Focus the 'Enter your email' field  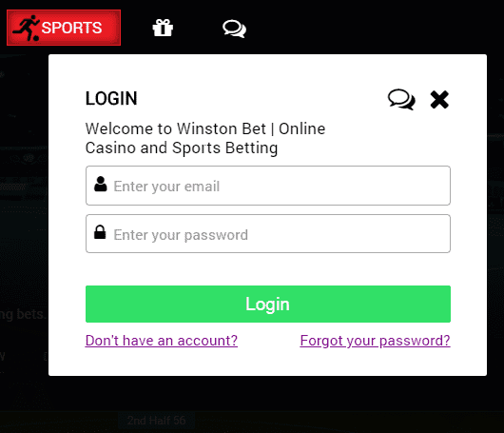tap(268, 186)
